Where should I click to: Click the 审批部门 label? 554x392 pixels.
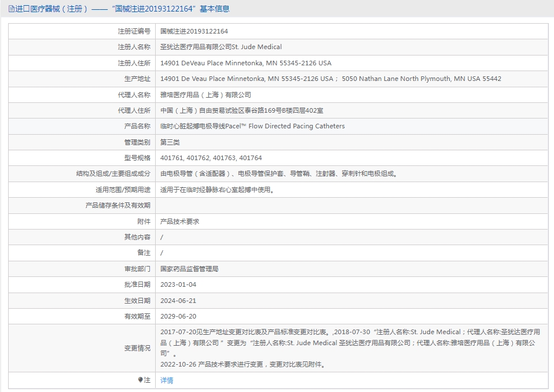pyautogui.click(x=137, y=269)
